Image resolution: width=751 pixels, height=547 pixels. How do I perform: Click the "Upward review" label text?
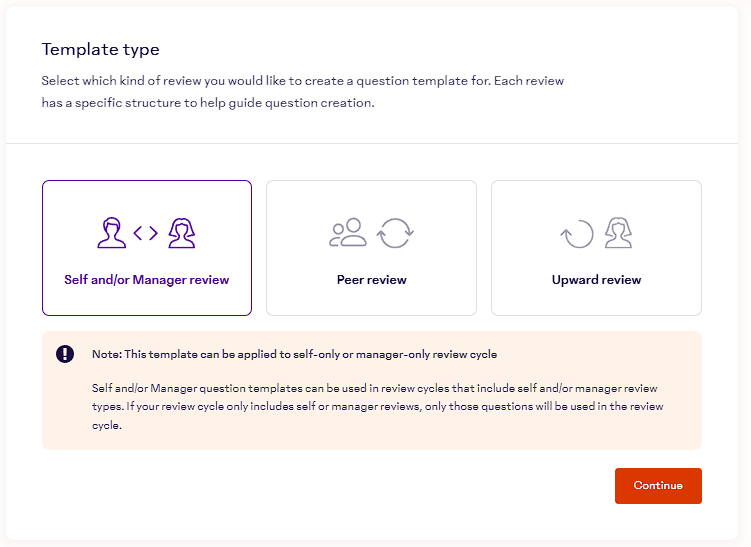pyautogui.click(x=596, y=280)
